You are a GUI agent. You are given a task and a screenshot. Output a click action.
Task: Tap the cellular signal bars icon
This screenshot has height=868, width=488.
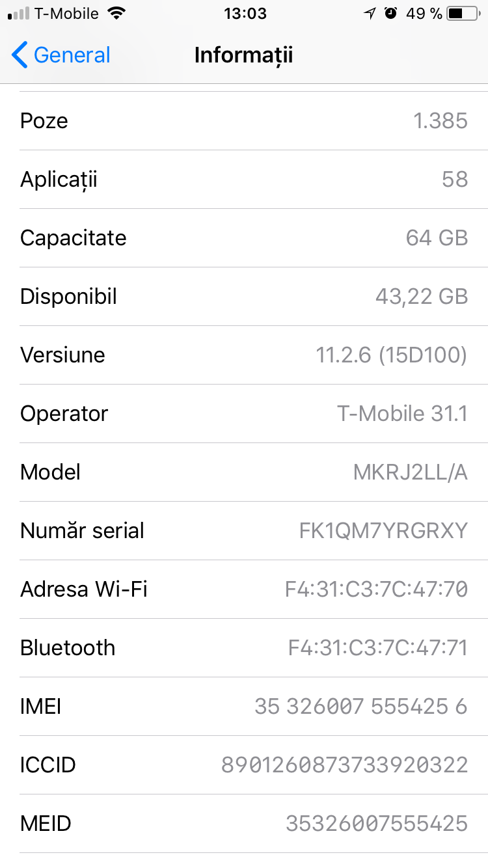(18, 14)
